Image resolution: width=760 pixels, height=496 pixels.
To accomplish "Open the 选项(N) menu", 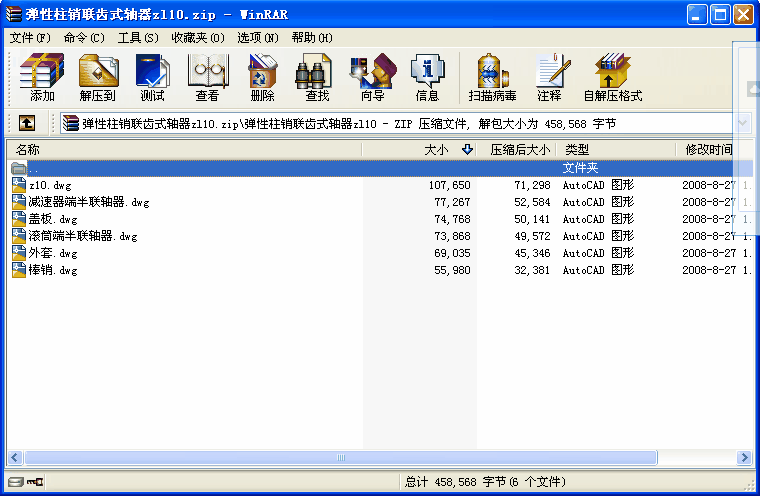I will tap(257, 38).
